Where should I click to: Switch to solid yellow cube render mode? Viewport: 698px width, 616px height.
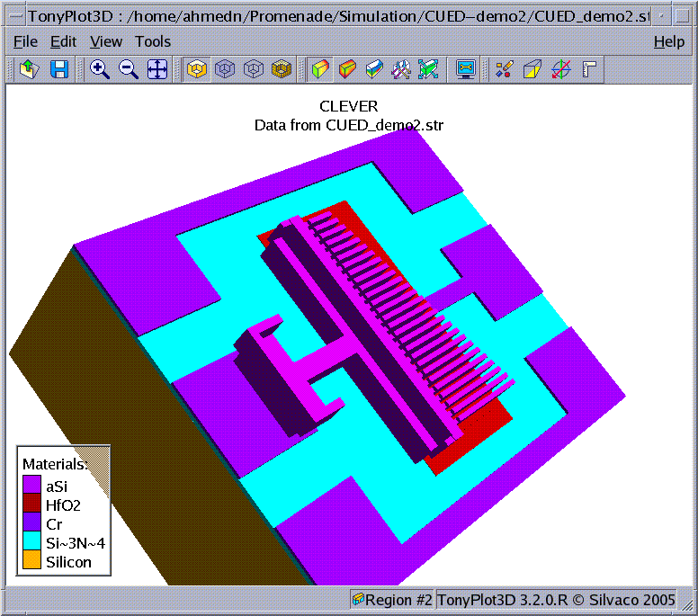point(197,69)
